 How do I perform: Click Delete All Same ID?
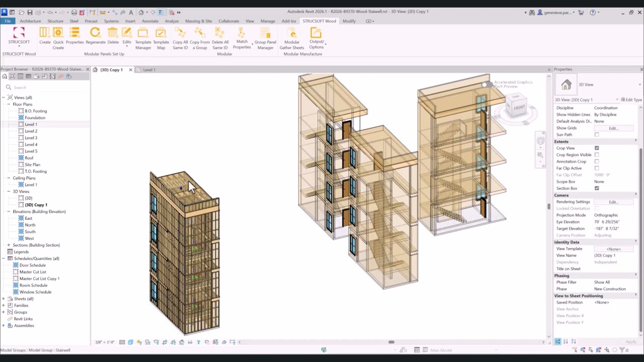(220, 38)
